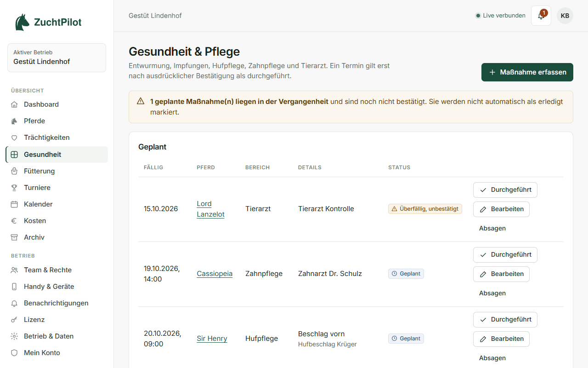Click the Zahnarzt Dr. Schulz details text
This screenshot has height=368, width=588.
(x=330, y=274)
